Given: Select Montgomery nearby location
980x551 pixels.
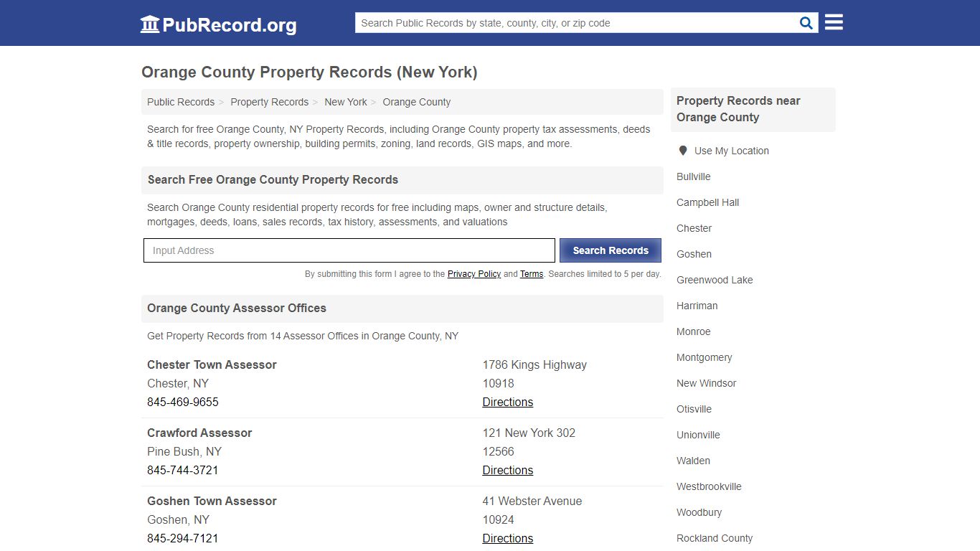Looking at the screenshot, I should 705,357.
